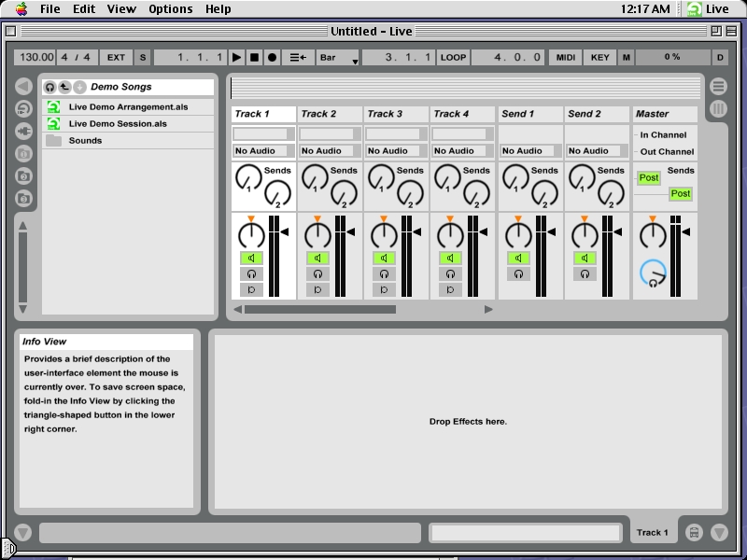Mute Send 1 with its speaker button
747x560 pixels.
[x=518, y=259]
